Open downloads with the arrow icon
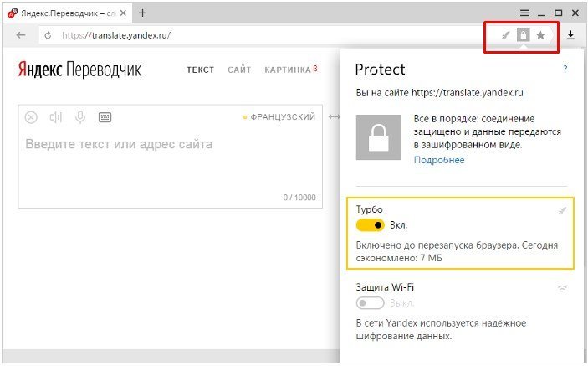Viewport: 588px width, 366px height. pos(570,35)
